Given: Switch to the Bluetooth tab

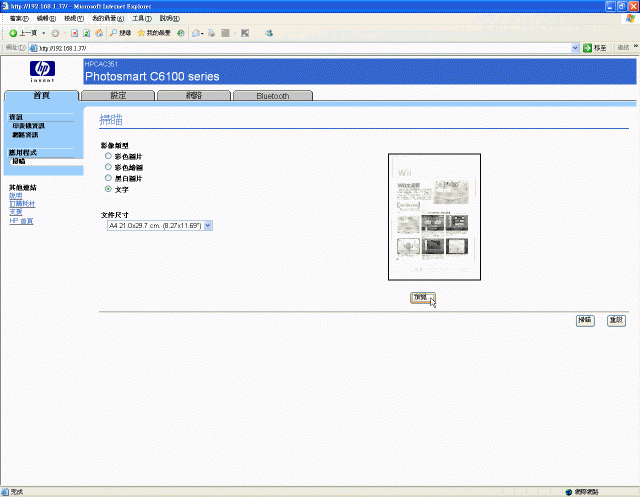Looking at the screenshot, I should click(273, 95).
